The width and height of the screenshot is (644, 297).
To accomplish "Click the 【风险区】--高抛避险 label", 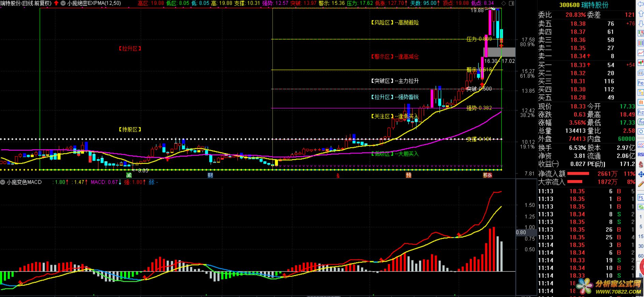I will coord(394,23).
